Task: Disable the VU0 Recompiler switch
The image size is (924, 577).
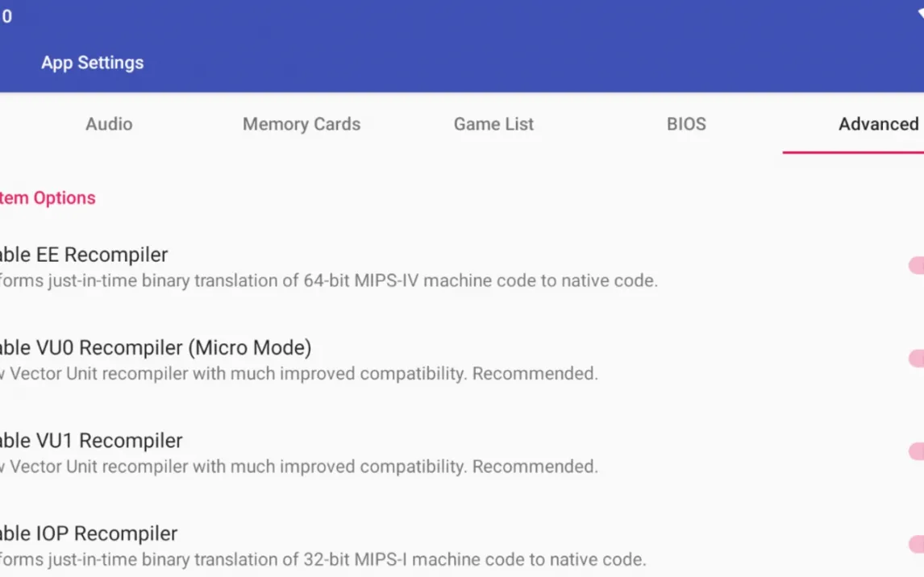Action: 916,359
